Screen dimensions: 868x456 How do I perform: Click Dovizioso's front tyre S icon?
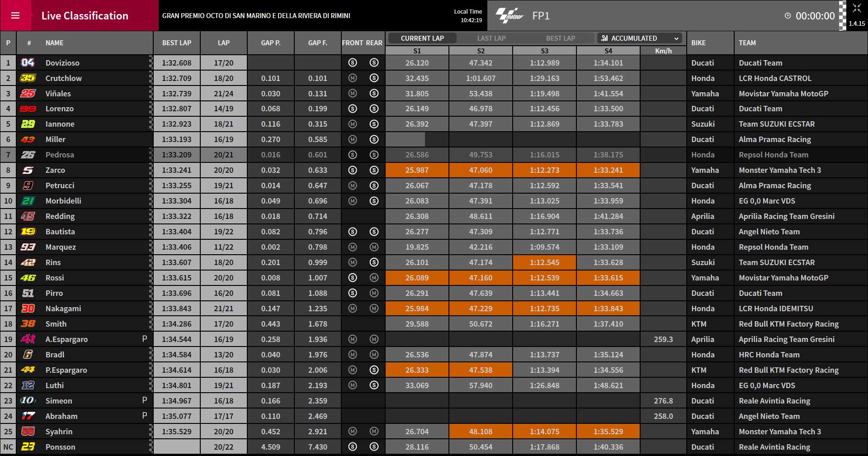pyautogui.click(x=353, y=63)
